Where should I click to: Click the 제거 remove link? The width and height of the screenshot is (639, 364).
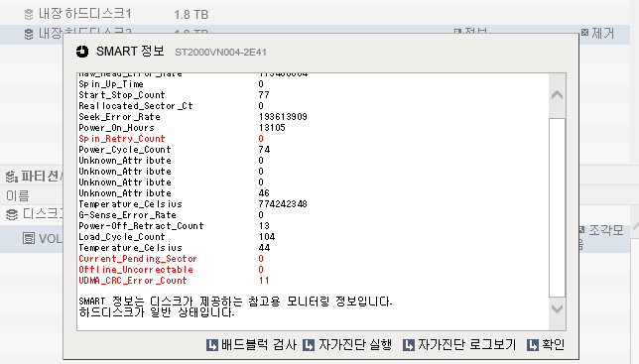click(x=602, y=33)
